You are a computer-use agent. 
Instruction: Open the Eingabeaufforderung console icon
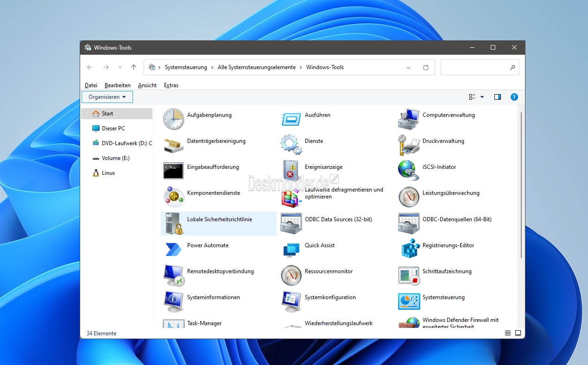[x=173, y=171]
